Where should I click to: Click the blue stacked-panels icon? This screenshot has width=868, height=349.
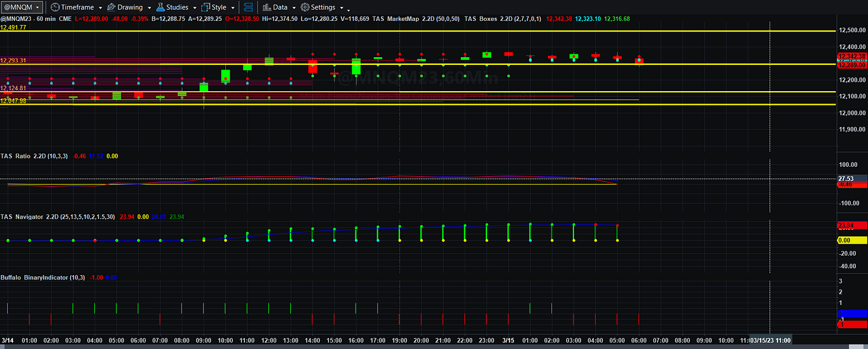pyautogui.click(x=249, y=7)
